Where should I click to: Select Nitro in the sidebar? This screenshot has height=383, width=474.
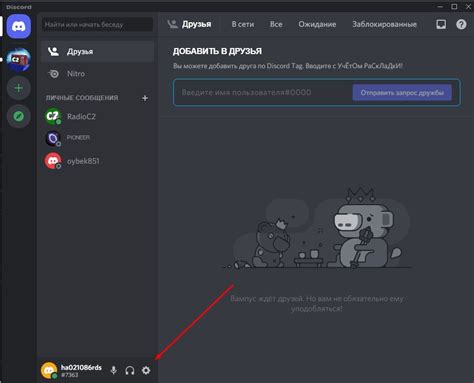[x=97, y=74]
